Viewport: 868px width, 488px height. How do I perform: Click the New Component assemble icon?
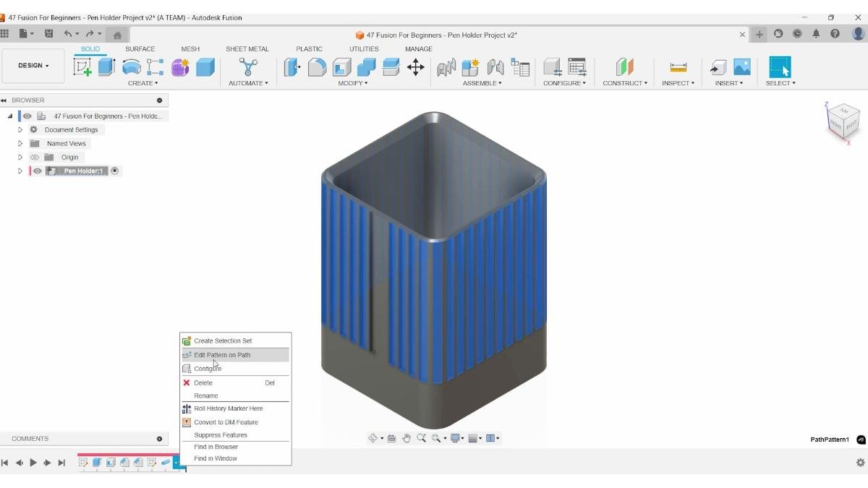470,67
